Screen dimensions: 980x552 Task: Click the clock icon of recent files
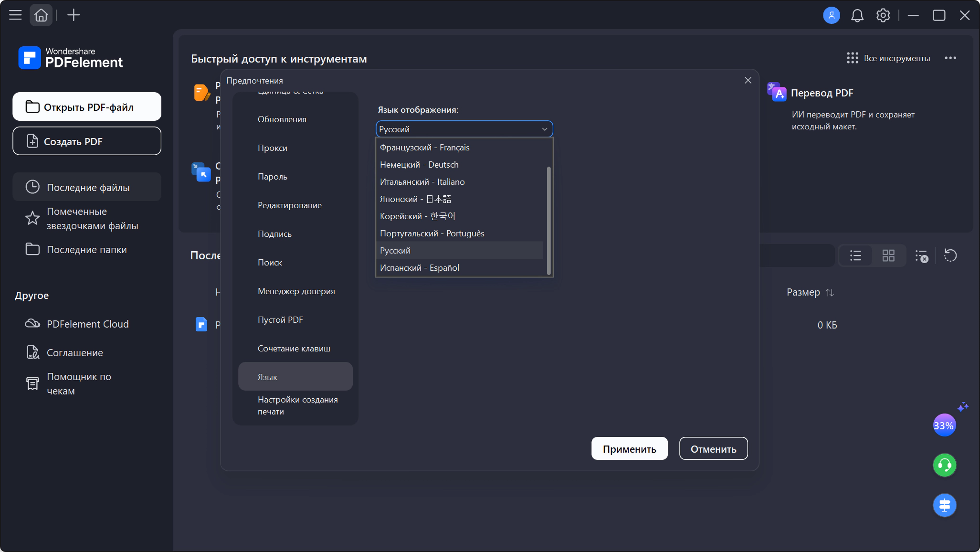coord(32,187)
